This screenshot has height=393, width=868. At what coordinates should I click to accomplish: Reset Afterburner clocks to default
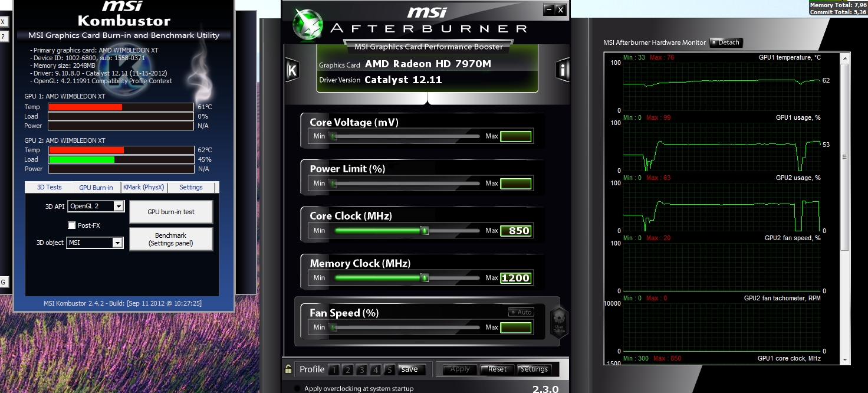(x=497, y=369)
